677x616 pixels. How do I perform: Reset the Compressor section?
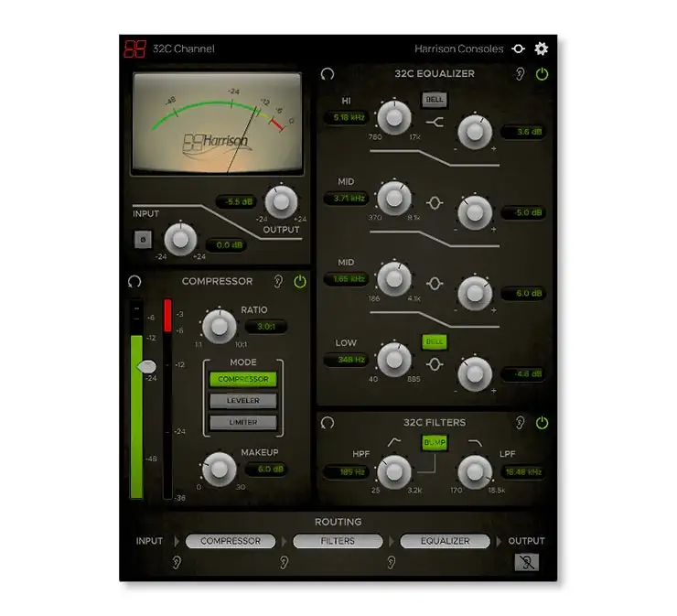tap(134, 282)
